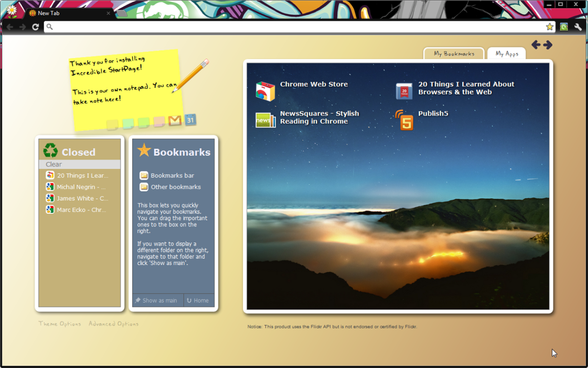Click the wrench menu icon in toolbar
The width and height of the screenshot is (588, 368).
578,26
